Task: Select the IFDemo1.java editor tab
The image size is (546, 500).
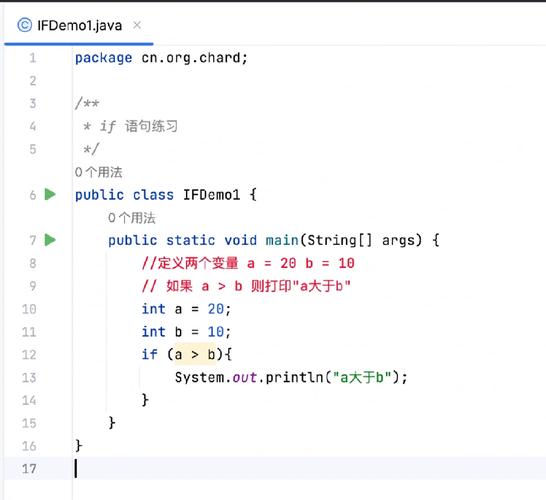Action: 79,25
